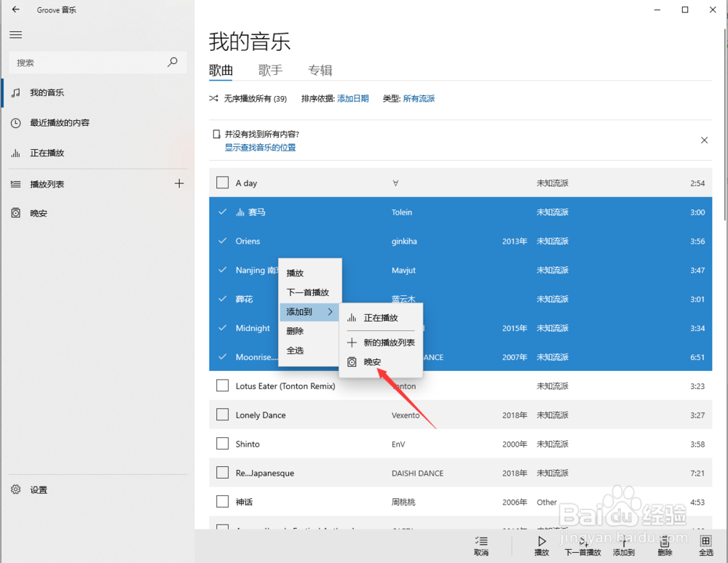Open 正在播放 in the sidebar
The image size is (728, 563).
tap(98, 153)
